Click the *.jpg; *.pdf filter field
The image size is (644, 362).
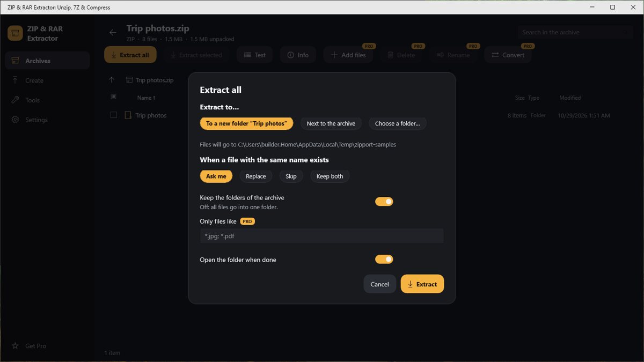(x=322, y=236)
